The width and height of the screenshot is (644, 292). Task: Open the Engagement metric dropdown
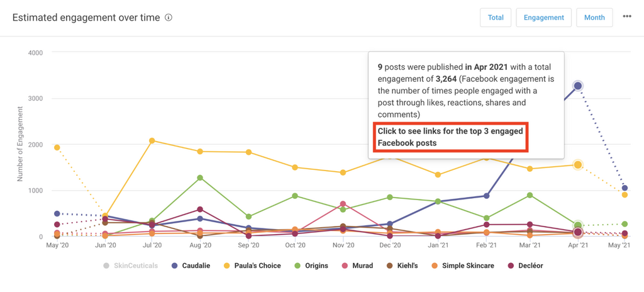click(544, 18)
